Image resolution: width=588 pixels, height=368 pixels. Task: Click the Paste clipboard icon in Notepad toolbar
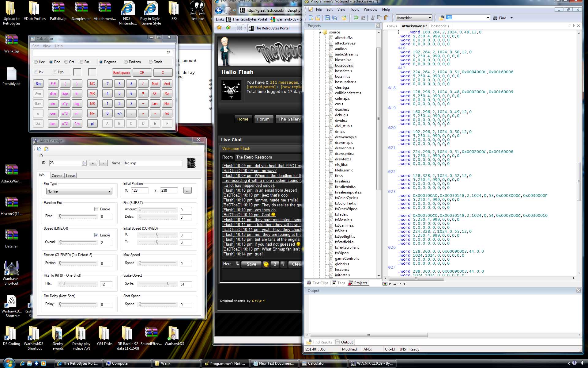point(387,18)
